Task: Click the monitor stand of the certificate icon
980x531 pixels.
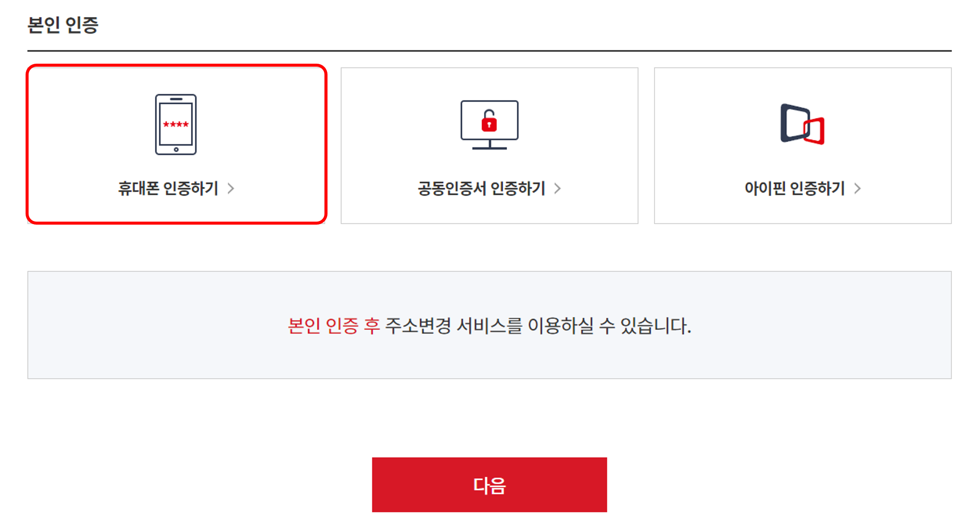Action: point(489,145)
